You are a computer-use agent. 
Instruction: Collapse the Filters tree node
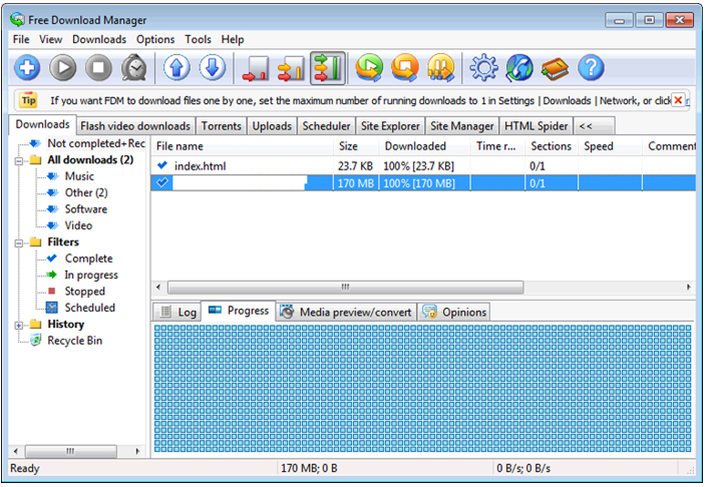click(20, 242)
